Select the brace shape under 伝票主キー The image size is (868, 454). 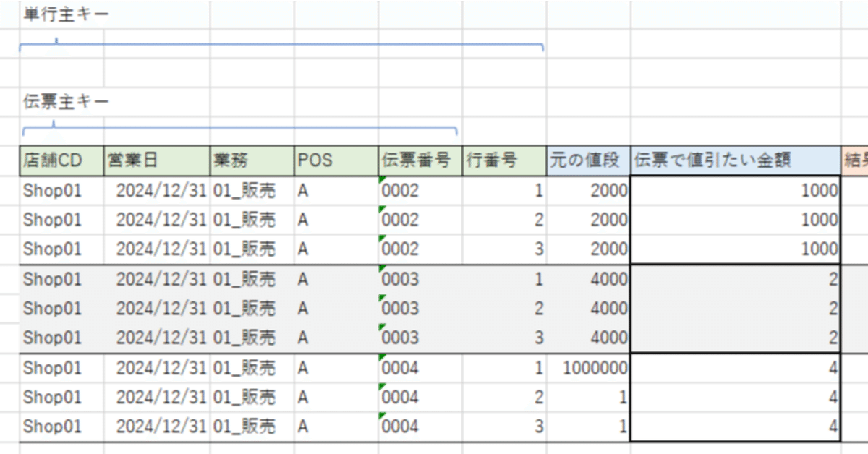239,130
